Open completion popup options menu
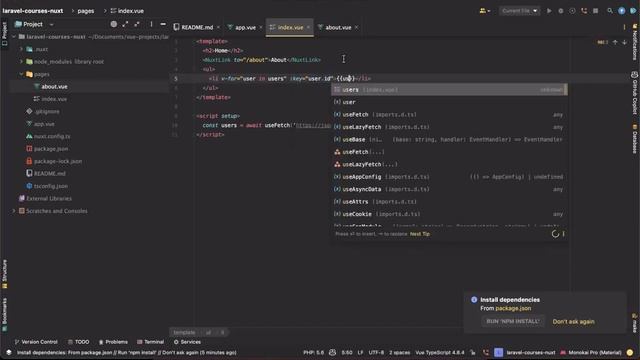The width and height of the screenshot is (640, 360). [564, 234]
